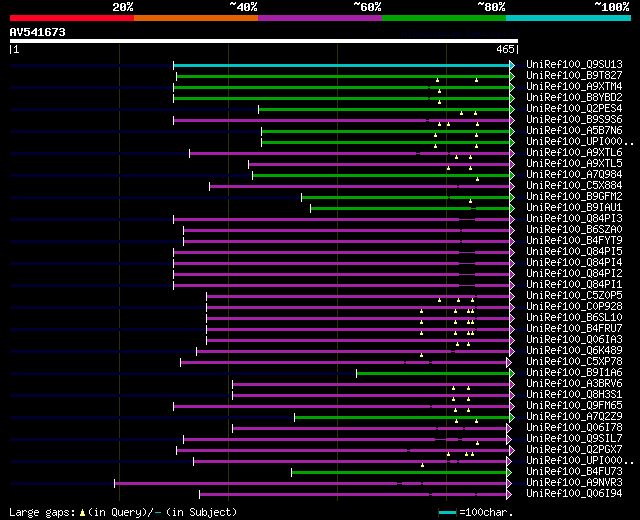Select the UniRef100_C5Z0P5 label
The image size is (640, 520).
[x=574, y=296]
